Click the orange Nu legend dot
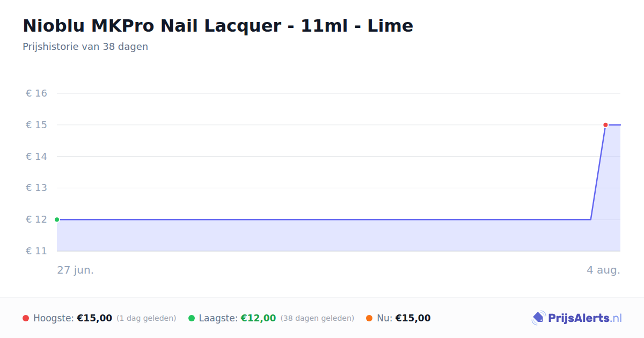Image resolution: width=644 pixels, height=338 pixels. (369, 318)
